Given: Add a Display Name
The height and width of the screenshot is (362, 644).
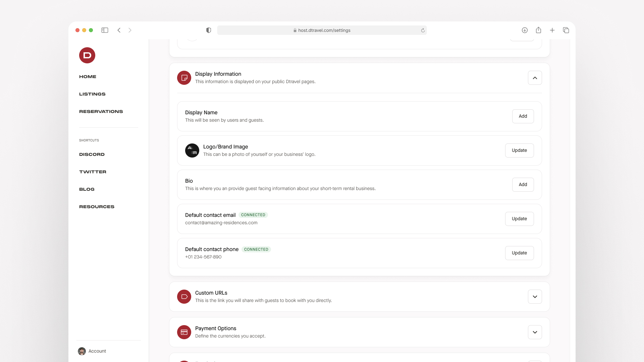Looking at the screenshot, I should (x=523, y=116).
